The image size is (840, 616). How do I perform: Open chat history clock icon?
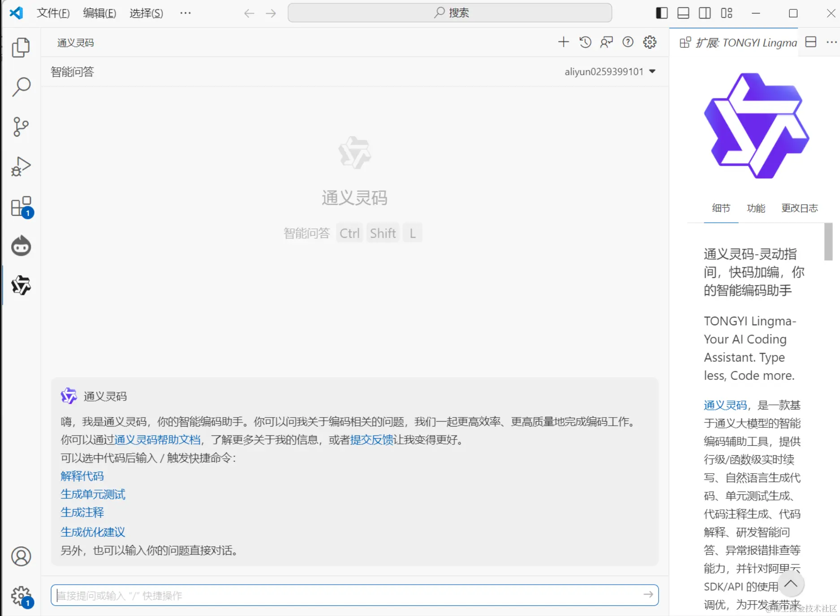point(585,42)
